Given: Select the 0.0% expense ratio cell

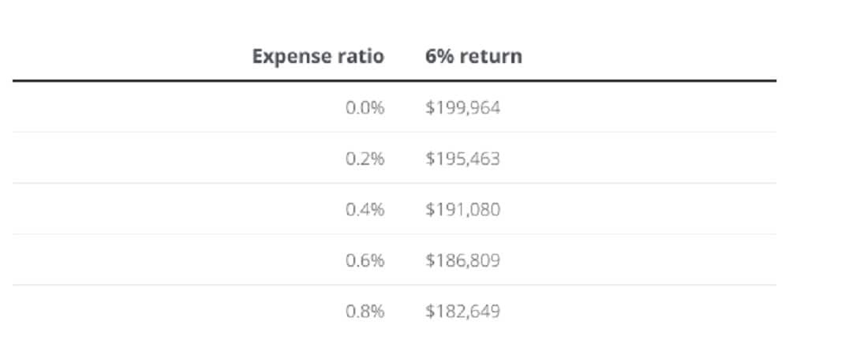Looking at the screenshot, I should pyautogui.click(x=365, y=108).
